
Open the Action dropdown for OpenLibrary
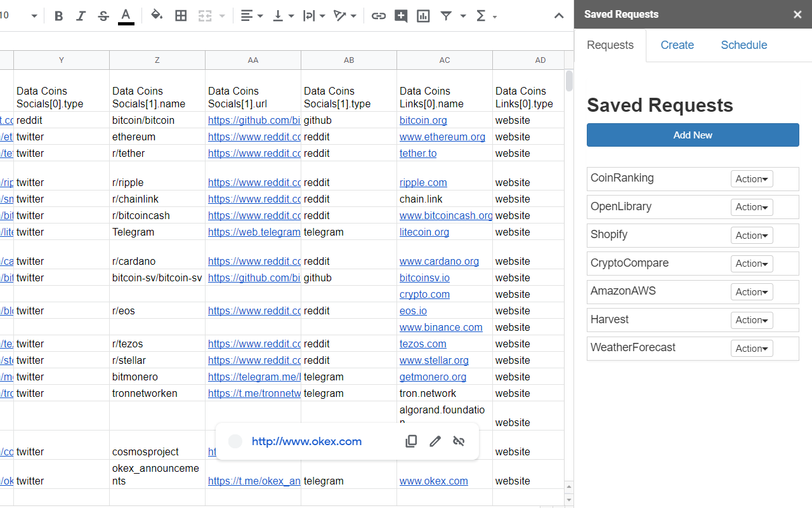point(752,207)
